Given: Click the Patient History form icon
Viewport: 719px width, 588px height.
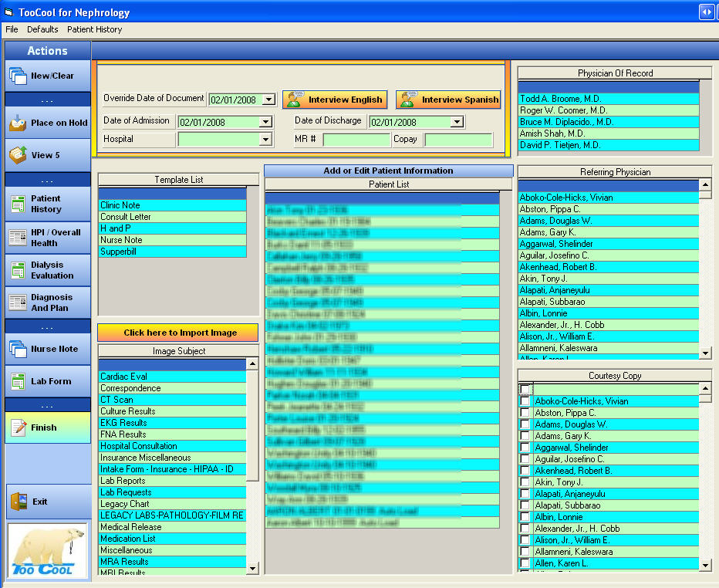Looking at the screenshot, I should (x=18, y=204).
